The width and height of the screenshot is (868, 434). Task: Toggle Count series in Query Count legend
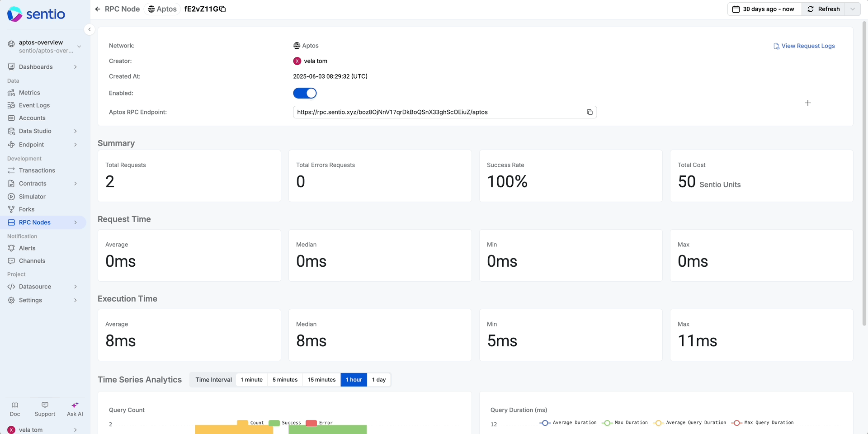[x=250, y=423]
